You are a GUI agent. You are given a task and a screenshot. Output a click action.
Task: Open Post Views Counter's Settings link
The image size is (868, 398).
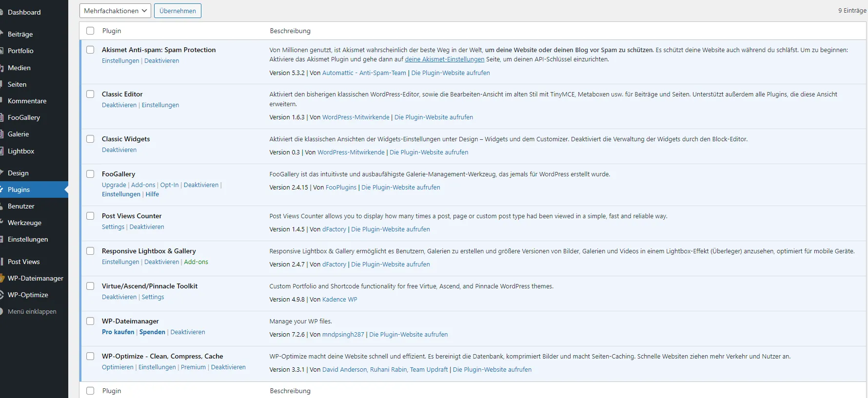pos(113,227)
